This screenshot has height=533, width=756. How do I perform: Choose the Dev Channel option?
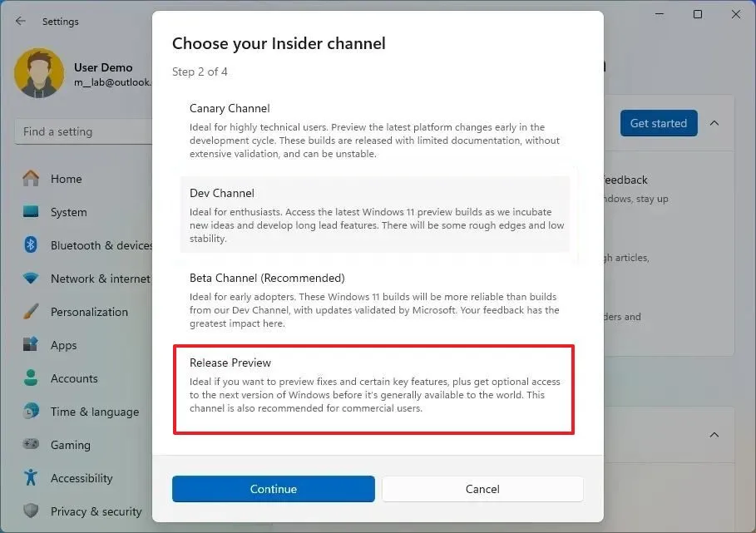374,215
